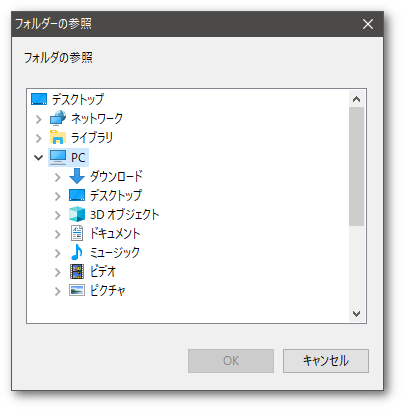
Task: Click the 3D オブジェクト cube icon
Action: pos(77,214)
